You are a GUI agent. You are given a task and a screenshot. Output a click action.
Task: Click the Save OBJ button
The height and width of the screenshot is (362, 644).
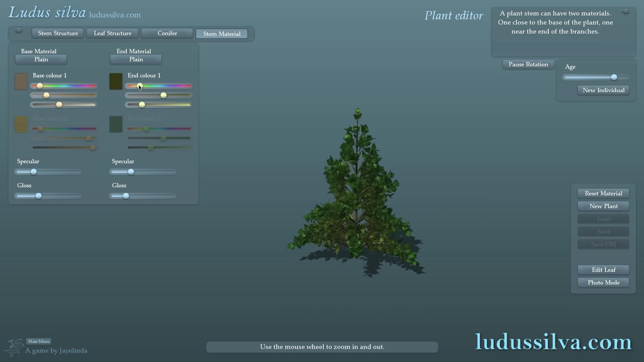[603, 244]
